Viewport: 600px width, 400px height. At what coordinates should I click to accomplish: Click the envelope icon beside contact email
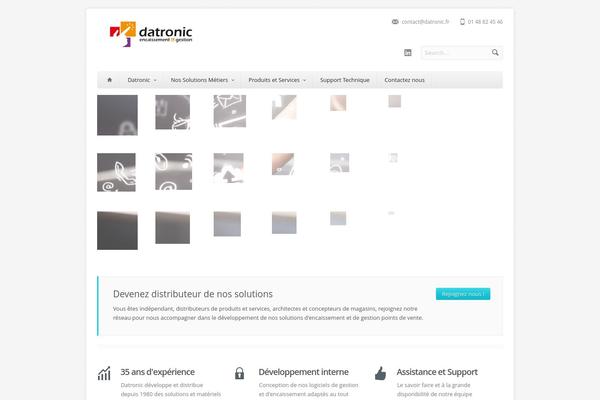(x=395, y=22)
